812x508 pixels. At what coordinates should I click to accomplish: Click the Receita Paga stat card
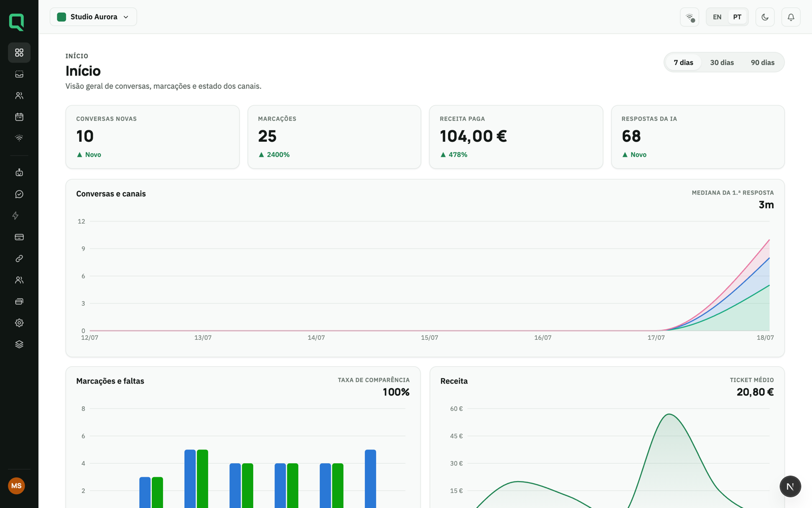516,137
